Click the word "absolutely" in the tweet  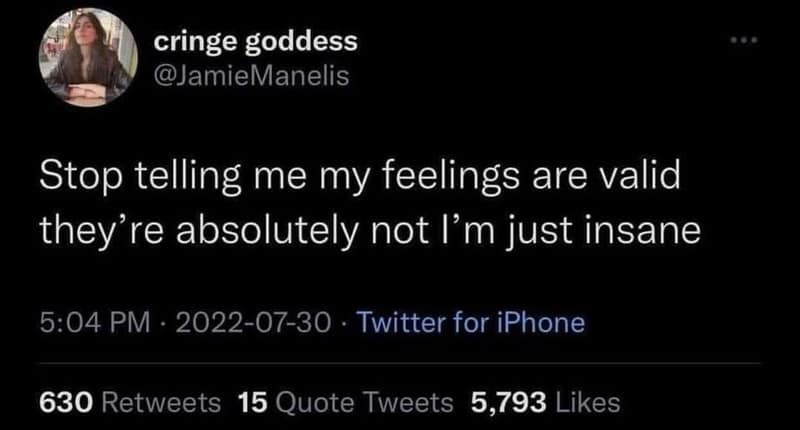[x=260, y=230]
